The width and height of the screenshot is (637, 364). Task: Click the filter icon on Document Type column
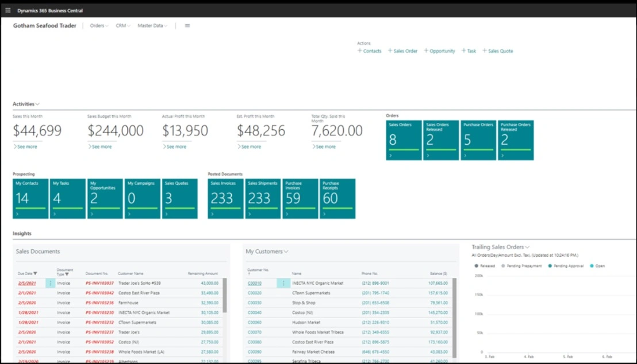(67, 274)
